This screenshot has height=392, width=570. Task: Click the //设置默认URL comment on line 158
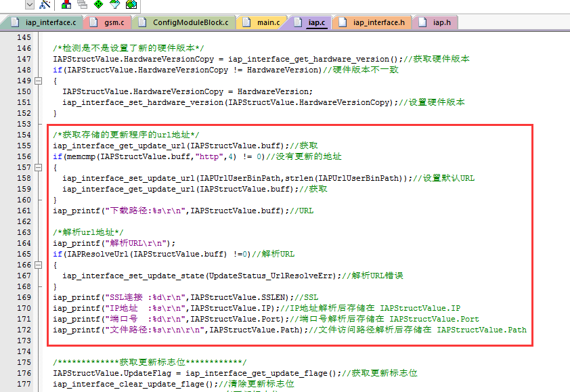coord(444,178)
